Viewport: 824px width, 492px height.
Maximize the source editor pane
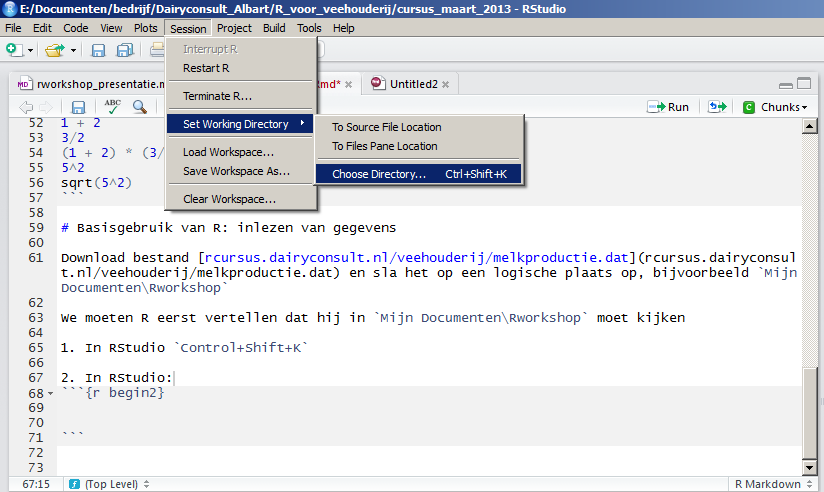pos(804,84)
